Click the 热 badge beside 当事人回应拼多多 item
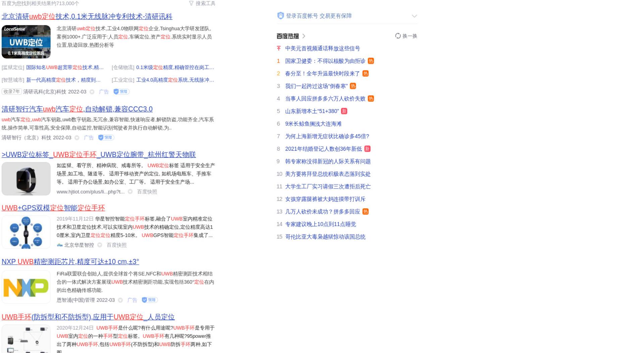The image size is (644, 353). 371,99
